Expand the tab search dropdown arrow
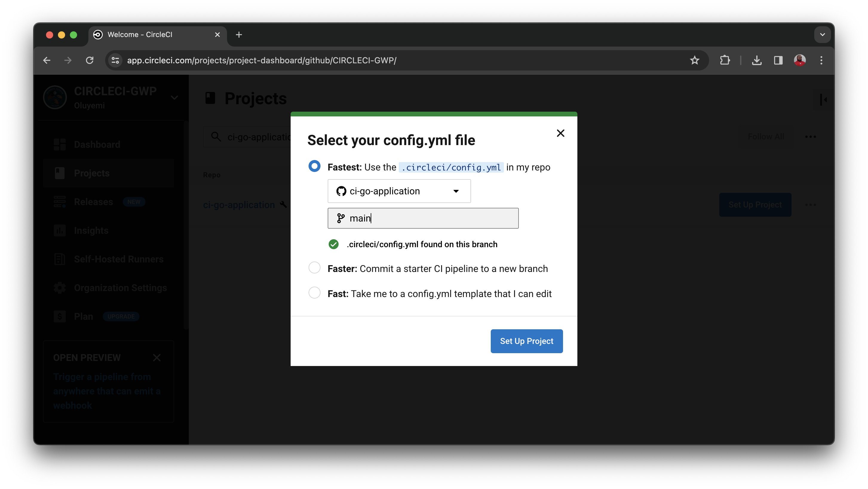The height and width of the screenshot is (489, 868). (822, 35)
